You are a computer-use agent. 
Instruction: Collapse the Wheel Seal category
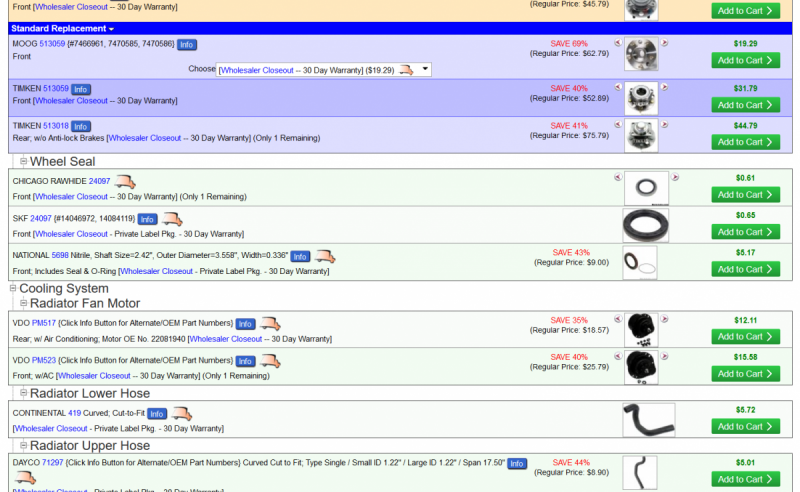tap(23, 161)
